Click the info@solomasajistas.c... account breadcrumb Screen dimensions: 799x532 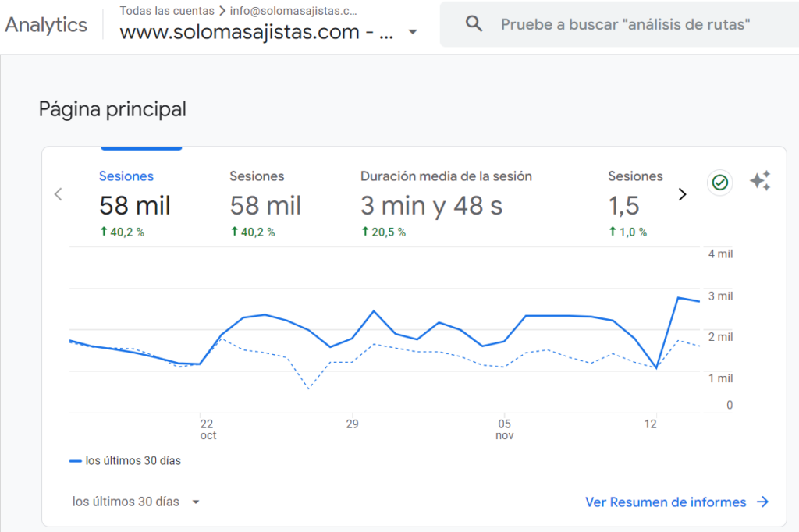click(x=293, y=11)
